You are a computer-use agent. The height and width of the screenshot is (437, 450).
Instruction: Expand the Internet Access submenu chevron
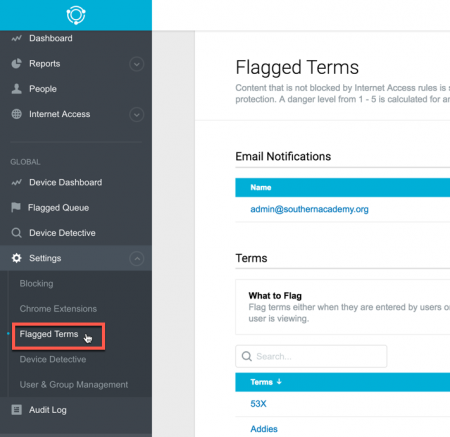tap(137, 115)
